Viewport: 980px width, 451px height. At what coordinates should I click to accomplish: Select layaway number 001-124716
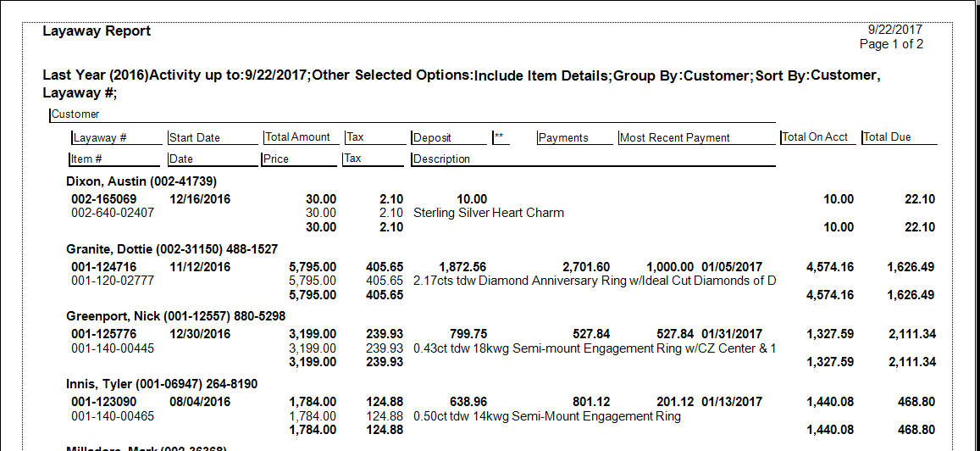103,267
